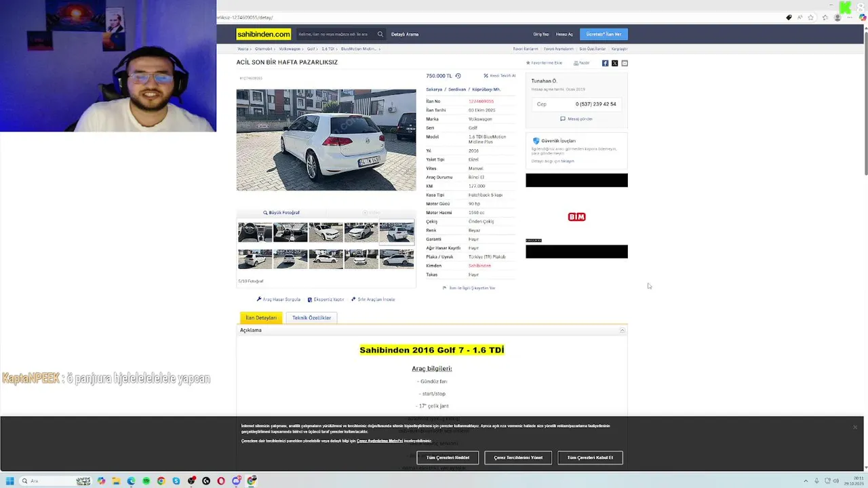Click the Ekspertiz Yaptır icon link
Screen dimensions: 868x488
click(x=325, y=300)
